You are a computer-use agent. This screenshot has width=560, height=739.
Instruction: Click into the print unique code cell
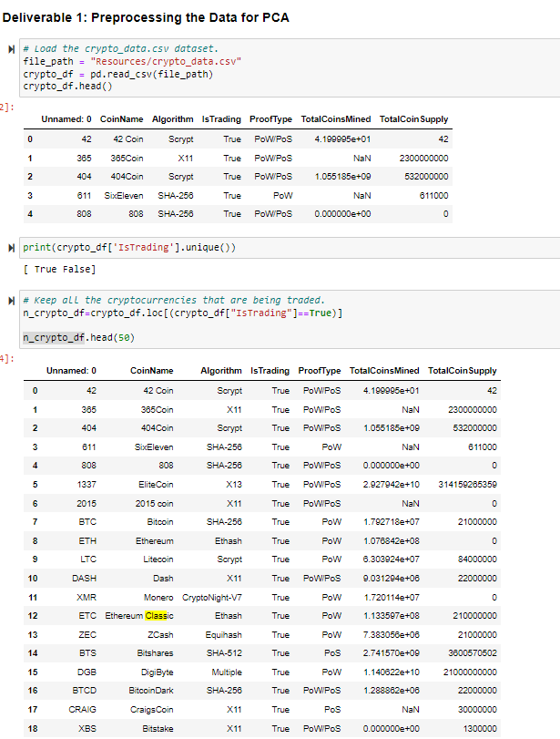pyautogui.click(x=290, y=248)
